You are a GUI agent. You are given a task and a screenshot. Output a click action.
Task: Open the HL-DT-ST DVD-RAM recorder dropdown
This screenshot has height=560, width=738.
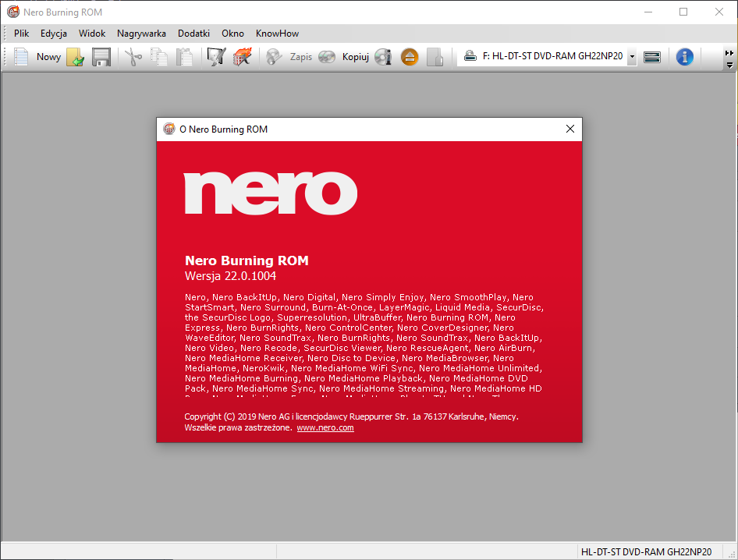547,56
